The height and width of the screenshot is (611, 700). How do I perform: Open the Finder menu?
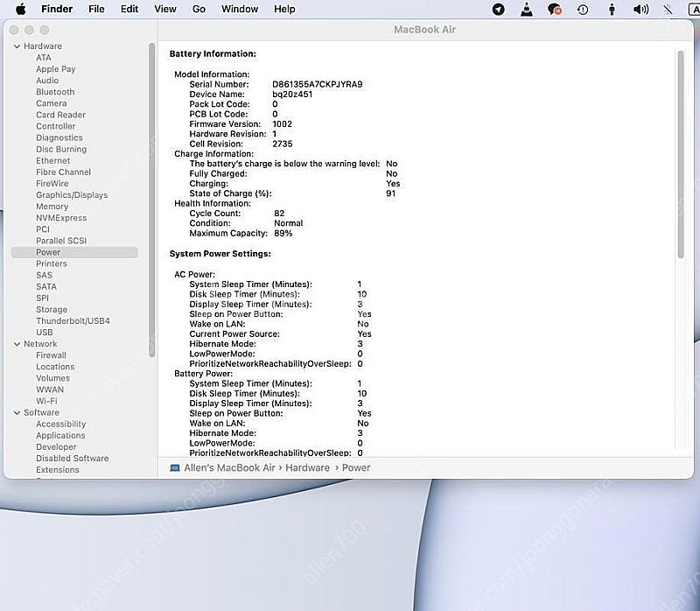[x=57, y=9]
